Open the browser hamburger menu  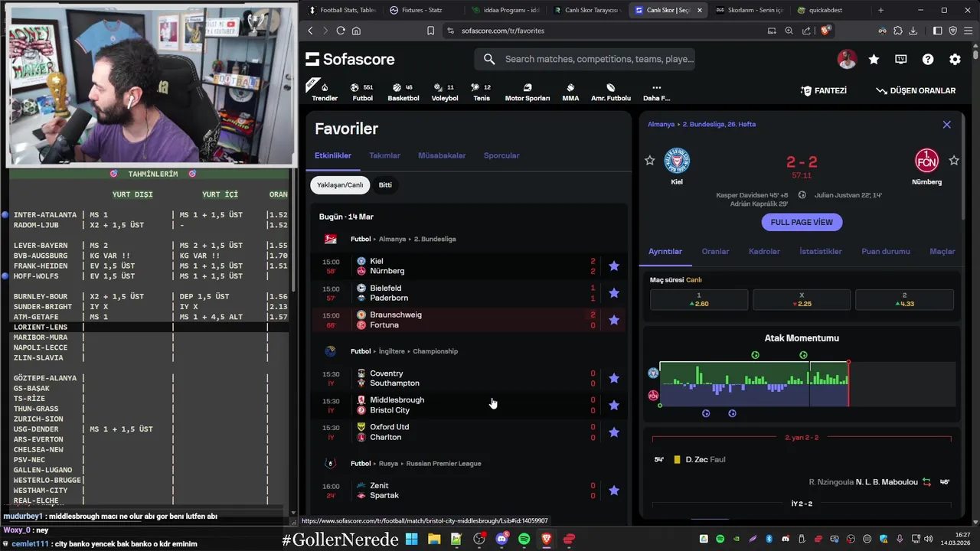(968, 31)
